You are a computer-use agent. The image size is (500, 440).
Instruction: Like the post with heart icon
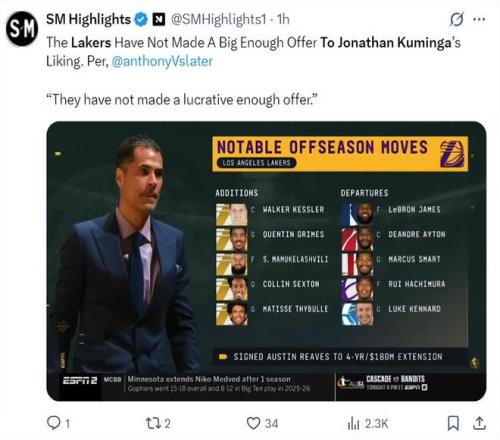click(x=253, y=423)
